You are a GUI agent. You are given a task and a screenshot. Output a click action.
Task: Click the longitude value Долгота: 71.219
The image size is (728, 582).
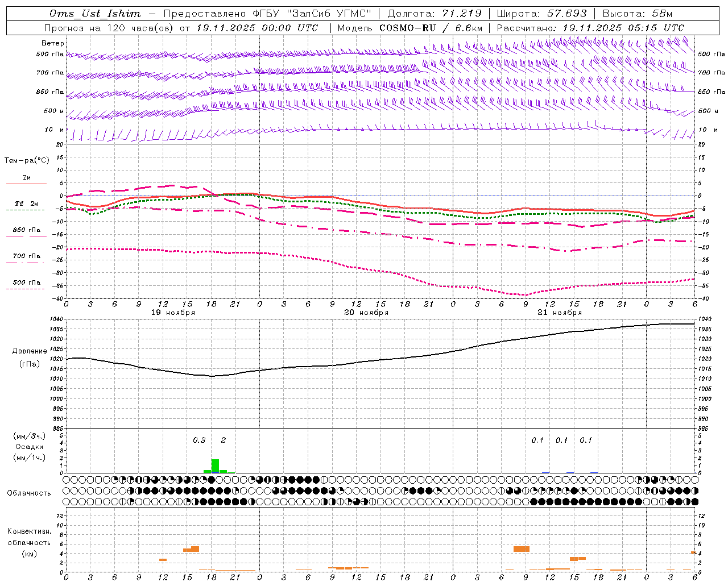click(x=435, y=14)
